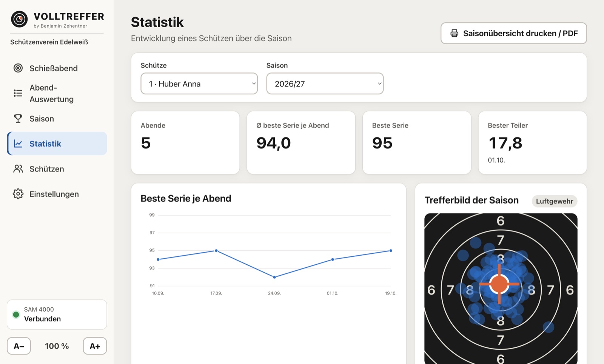Click the Schützenverein Edelweiß club name
604x364 pixels.
pos(49,42)
